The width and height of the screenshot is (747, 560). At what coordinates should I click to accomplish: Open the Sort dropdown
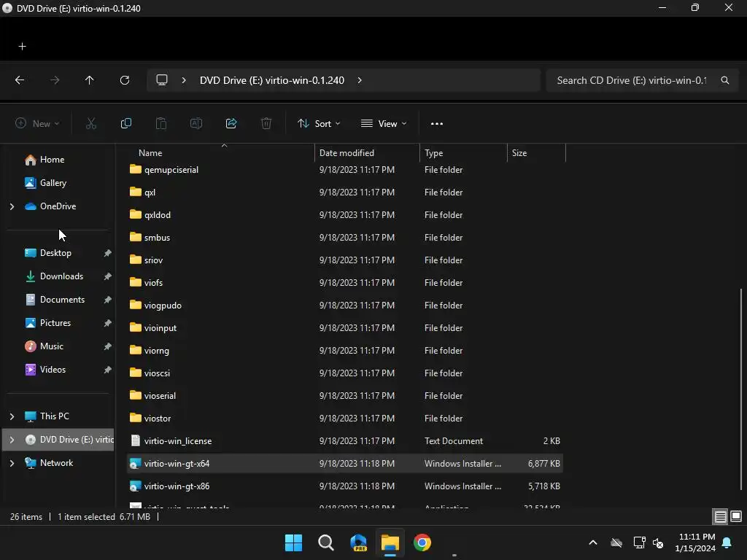coord(319,123)
